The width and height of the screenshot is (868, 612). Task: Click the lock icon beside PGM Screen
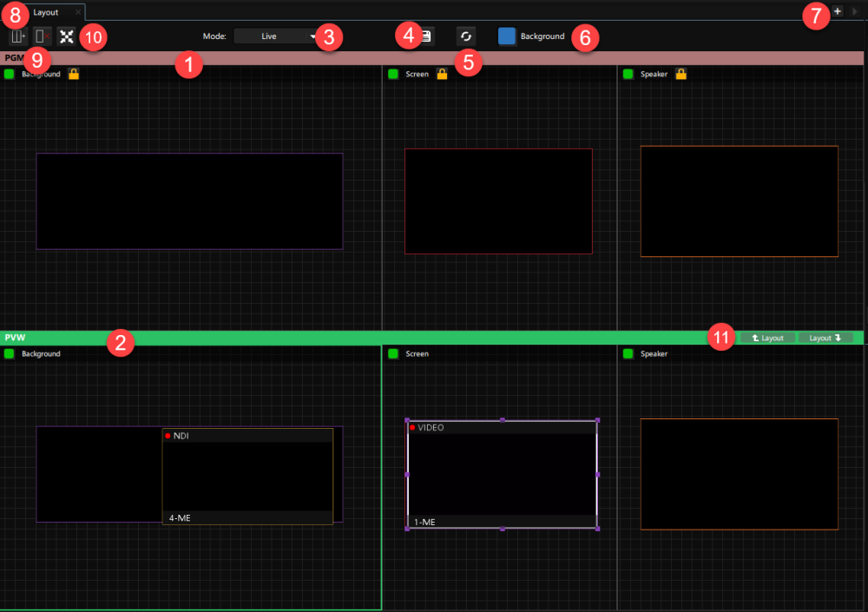[x=442, y=74]
